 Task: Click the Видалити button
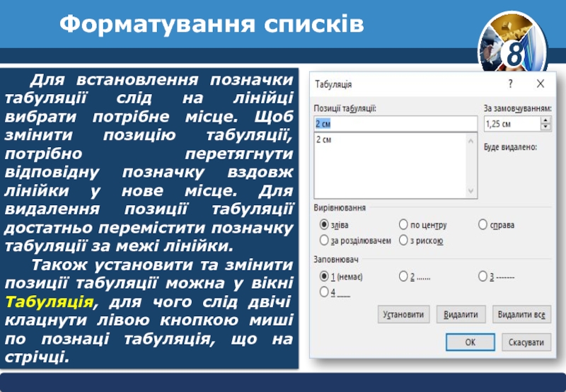461,314
